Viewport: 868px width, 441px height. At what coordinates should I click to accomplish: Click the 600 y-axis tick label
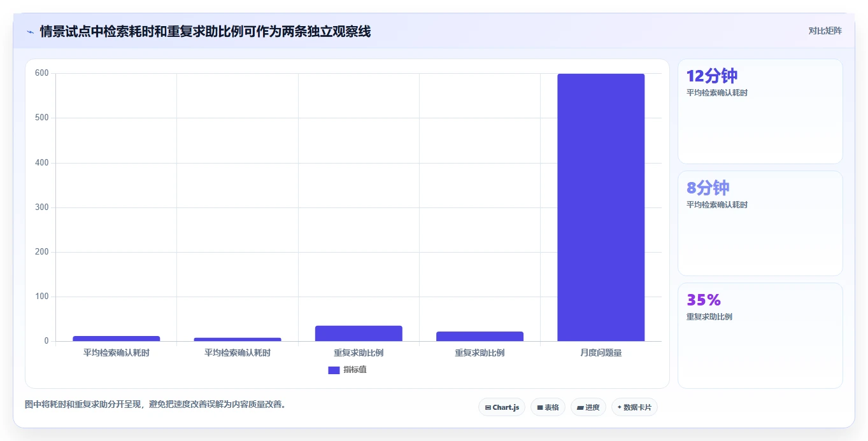(42, 73)
